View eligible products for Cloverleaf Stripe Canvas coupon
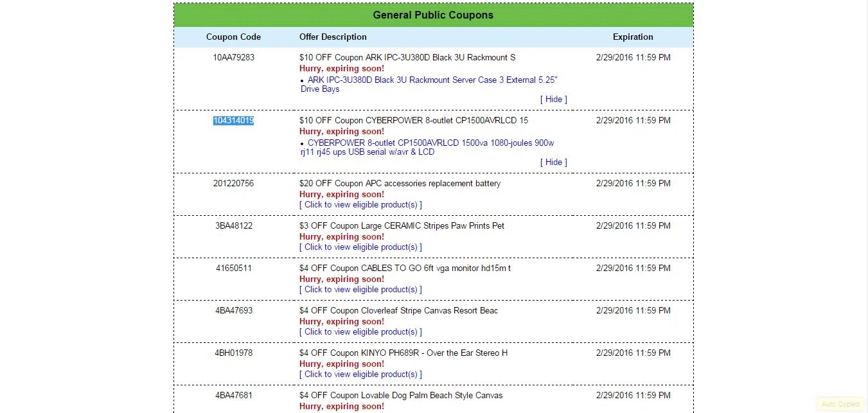This screenshot has height=413, width=868. tap(360, 331)
